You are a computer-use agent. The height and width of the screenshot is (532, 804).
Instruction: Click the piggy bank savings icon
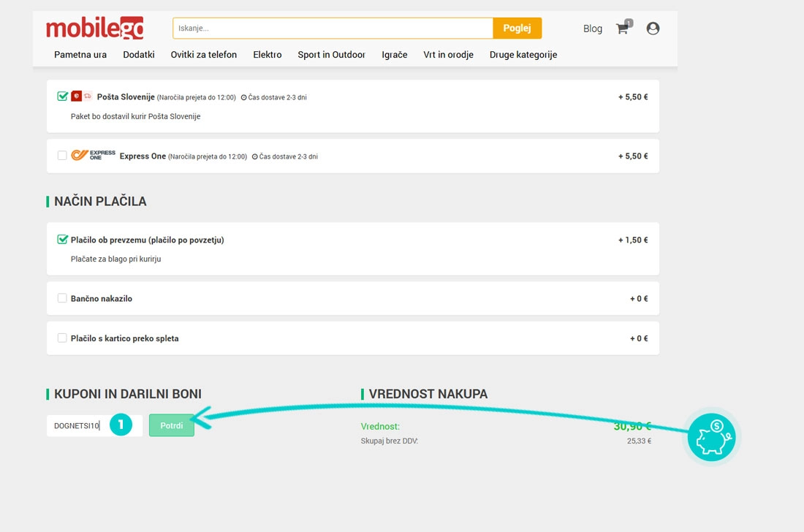pos(711,437)
